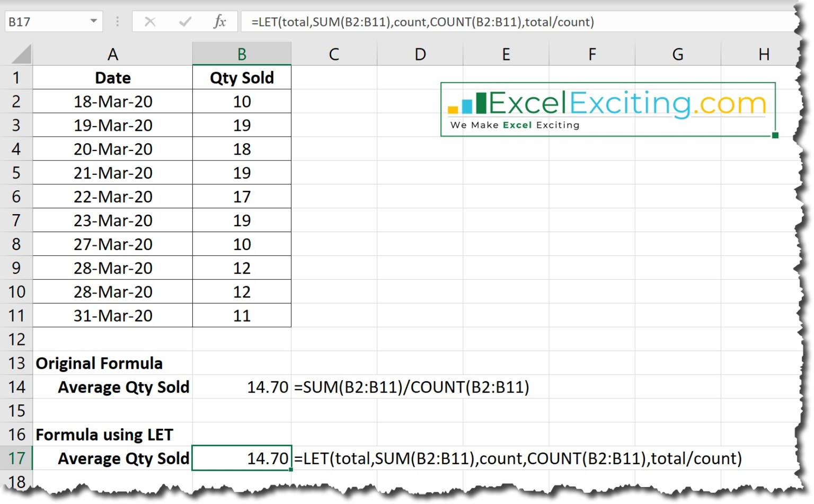This screenshot has width=814, height=504.
Task: Click the Select All corner triangle
Action: tap(22, 54)
